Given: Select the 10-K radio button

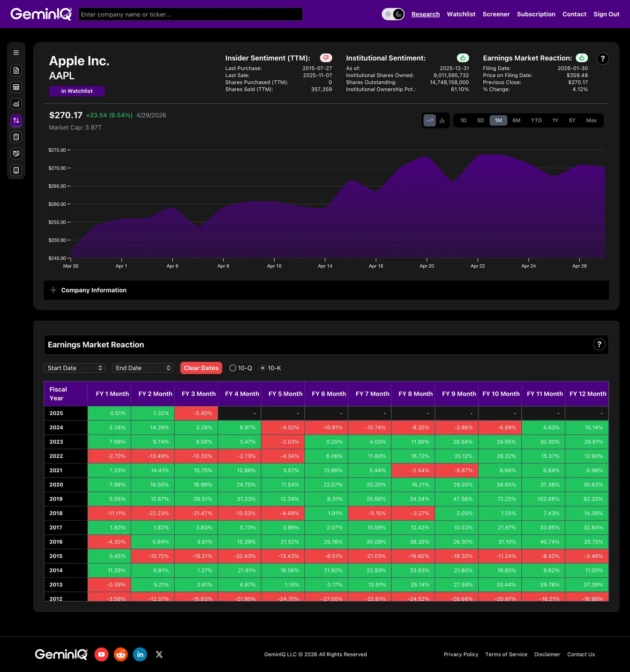Looking at the screenshot, I should (262, 368).
